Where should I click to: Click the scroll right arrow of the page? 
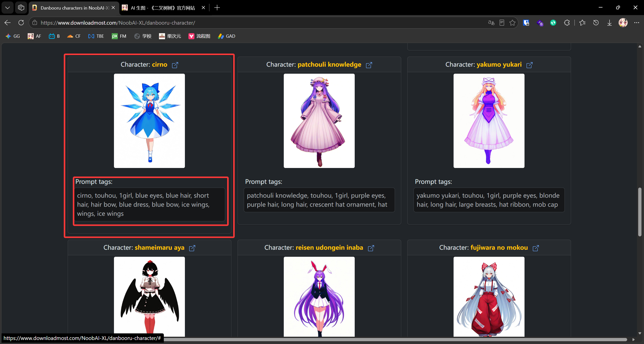[x=633, y=339]
